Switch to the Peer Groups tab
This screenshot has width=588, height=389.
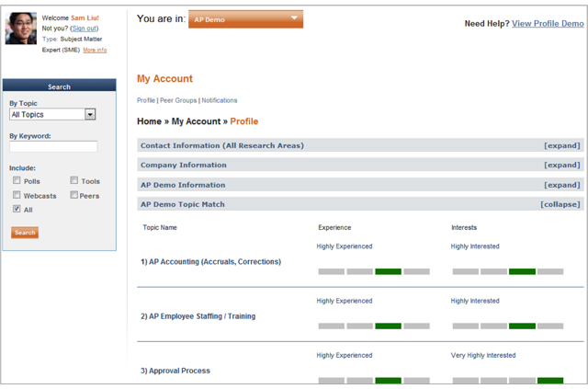point(178,100)
